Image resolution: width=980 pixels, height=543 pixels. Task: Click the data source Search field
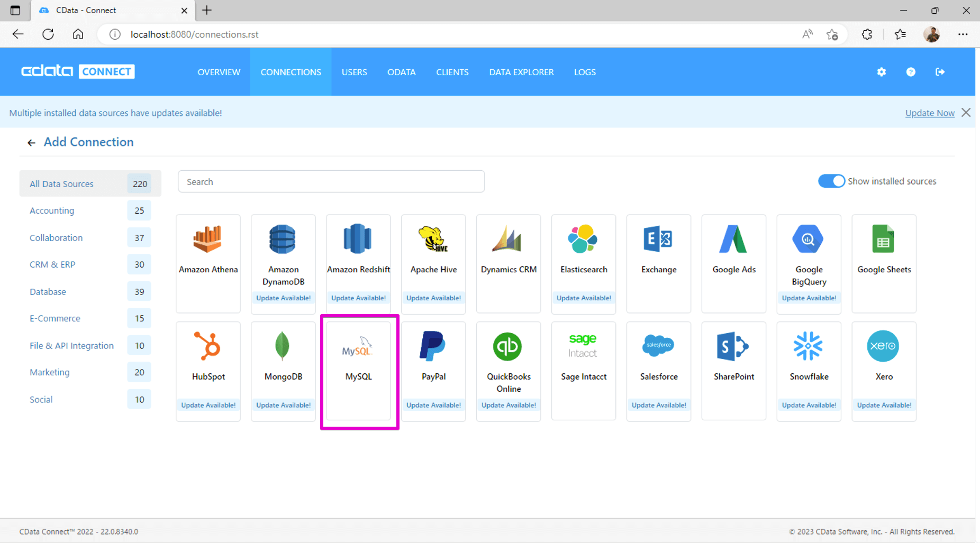click(x=331, y=181)
